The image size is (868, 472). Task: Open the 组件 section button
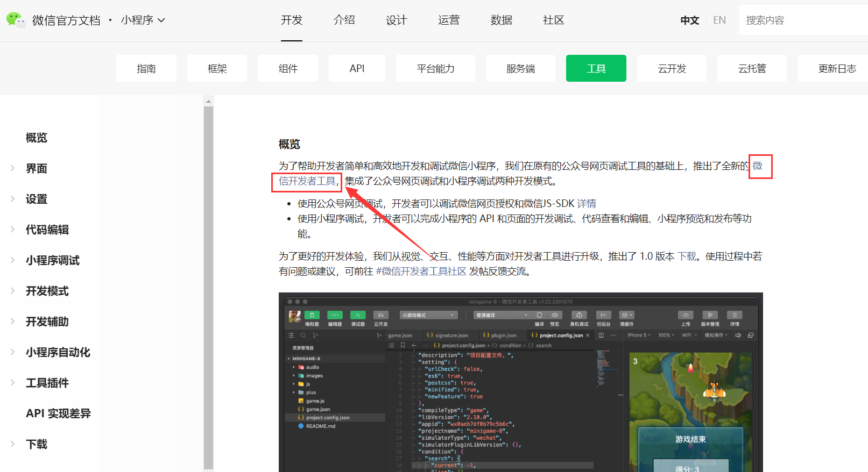tap(288, 68)
